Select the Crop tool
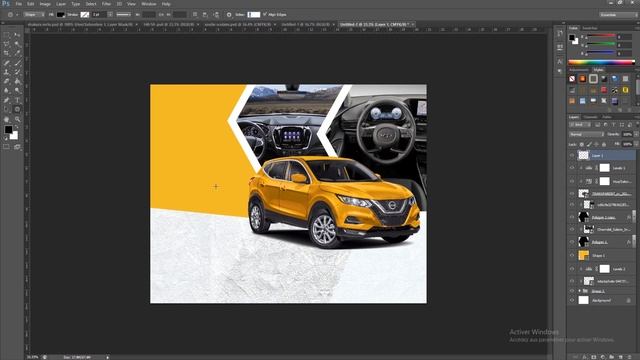Viewport: 640px width, 360px height. click(7, 53)
